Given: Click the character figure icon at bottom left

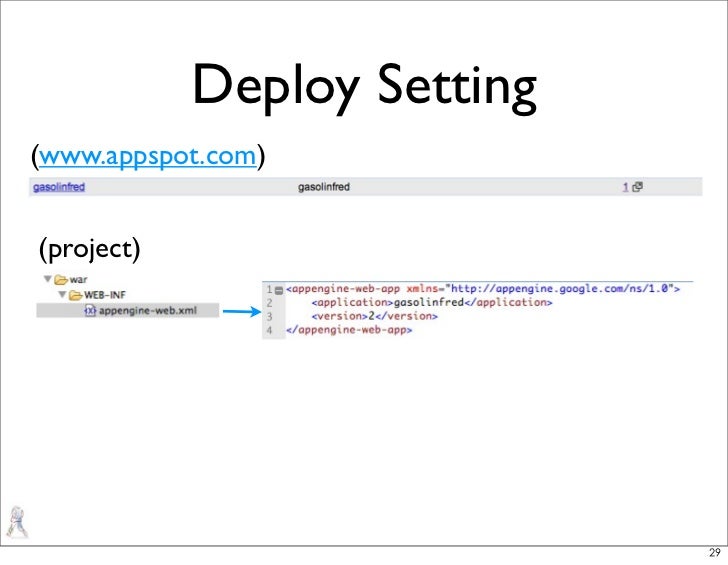Looking at the screenshot, I should point(17,522).
